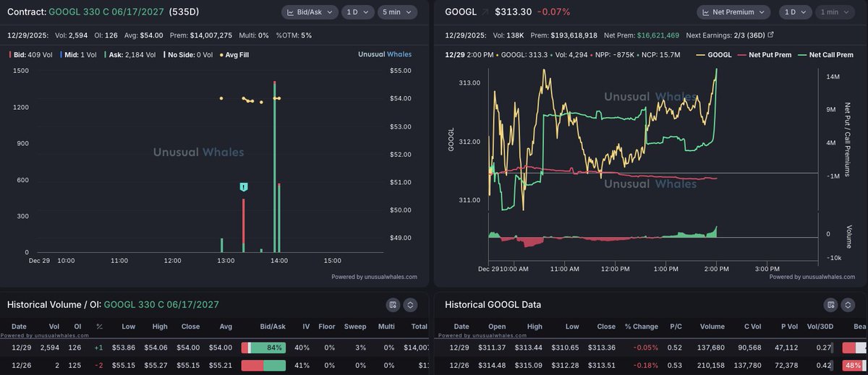Viewport: 868px width, 375px height.
Task: Sort Historical Volume table by OI column
Action: pos(77,327)
